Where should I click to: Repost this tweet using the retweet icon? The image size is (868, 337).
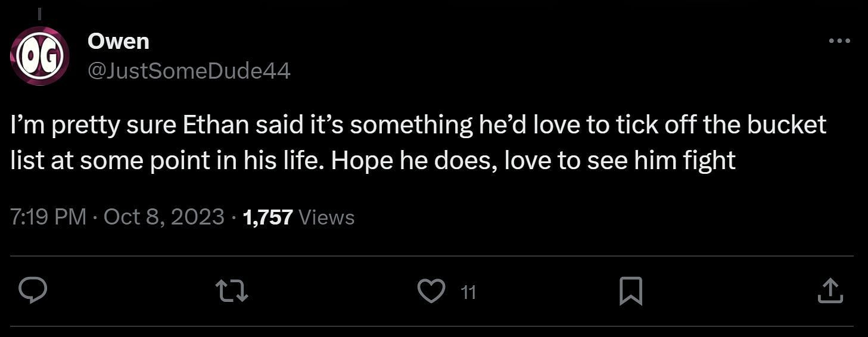point(232,291)
